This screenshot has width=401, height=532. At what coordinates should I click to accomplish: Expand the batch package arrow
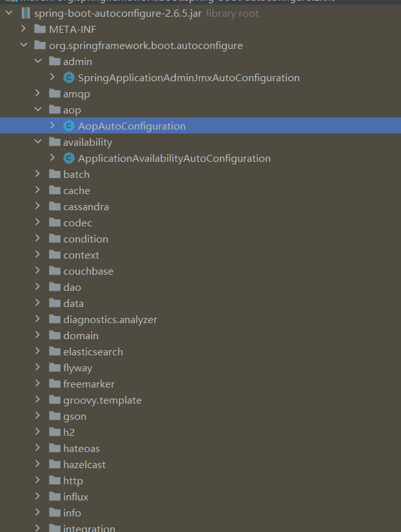point(38,175)
